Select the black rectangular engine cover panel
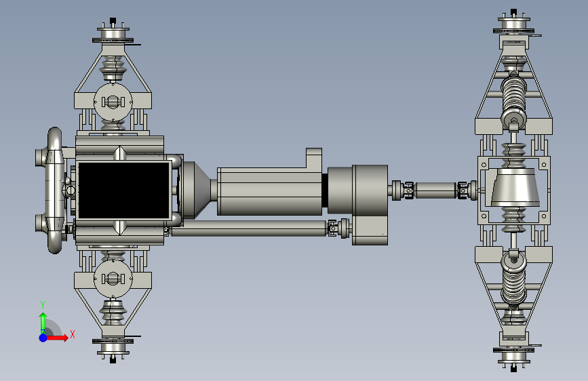The height and width of the screenshot is (381, 588). click(x=123, y=190)
